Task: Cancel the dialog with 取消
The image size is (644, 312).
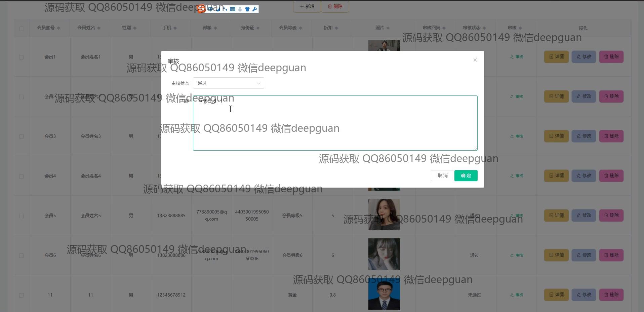Action: pyautogui.click(x=442, y=175)
